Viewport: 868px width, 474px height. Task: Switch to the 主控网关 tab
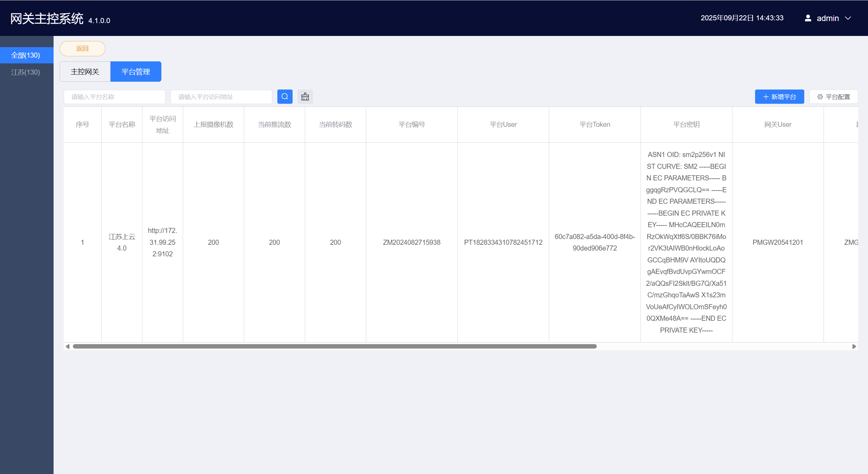click(85, 72)
